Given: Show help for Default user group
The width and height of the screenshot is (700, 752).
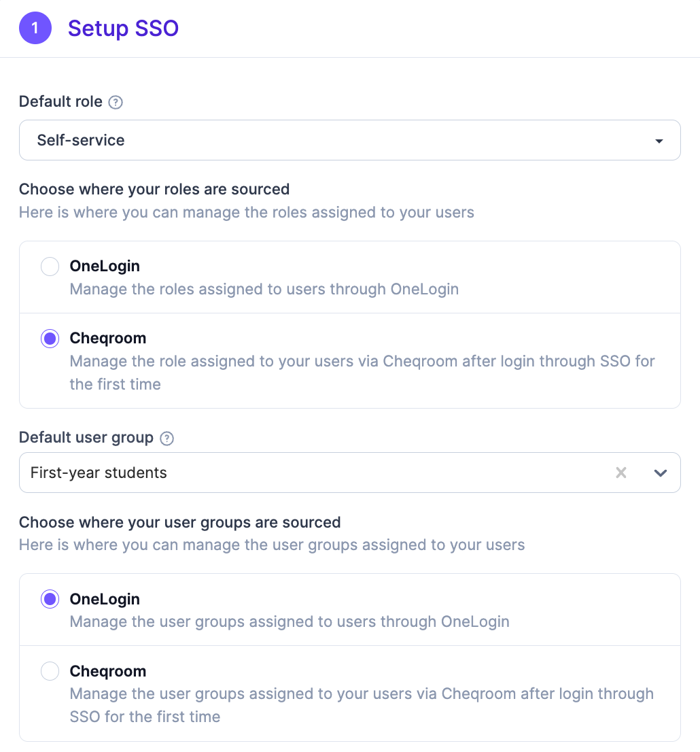Looking at the screenshot, I should pos(167,439).
